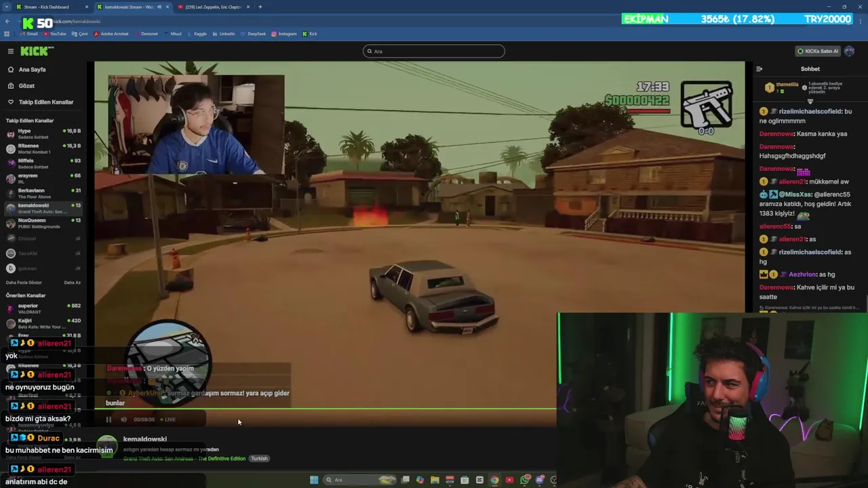Mute the stream volume icon
Viewport: 868px width, 488px height.
click(123, 420)
